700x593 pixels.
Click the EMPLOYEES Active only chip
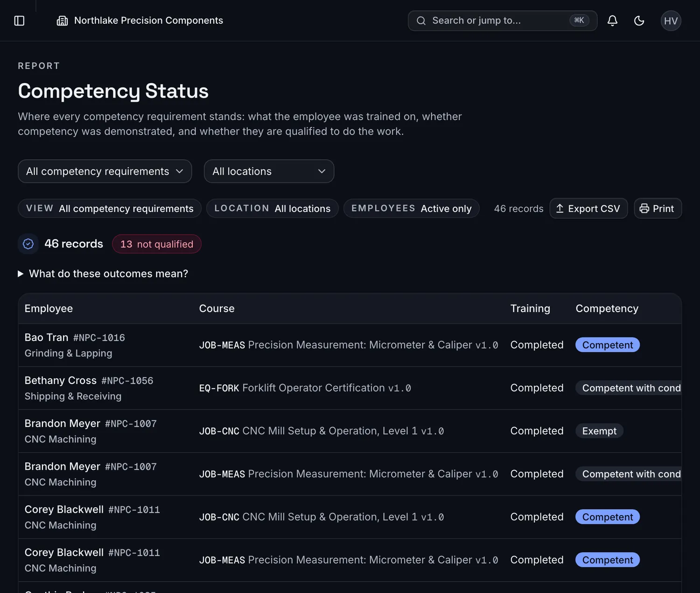click(411, 209)
